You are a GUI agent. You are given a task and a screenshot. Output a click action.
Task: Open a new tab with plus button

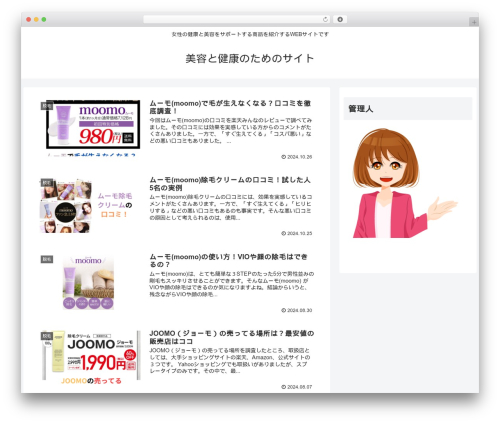pyautogui.click(x=474, y=22)
